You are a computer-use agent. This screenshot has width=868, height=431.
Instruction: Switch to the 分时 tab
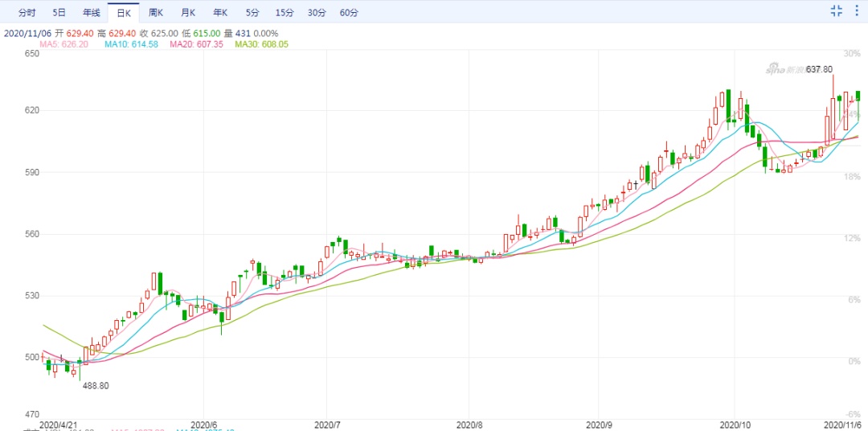(27, 12)
